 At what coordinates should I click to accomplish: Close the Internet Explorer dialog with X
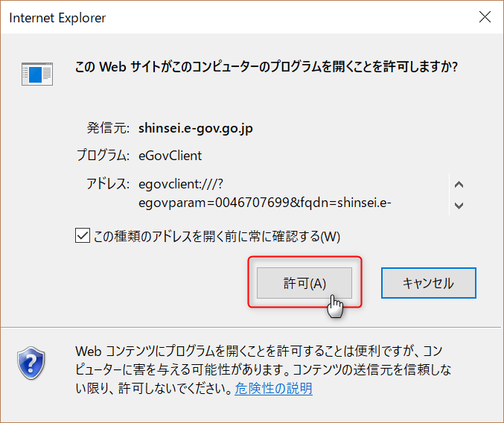click(484, 17)
